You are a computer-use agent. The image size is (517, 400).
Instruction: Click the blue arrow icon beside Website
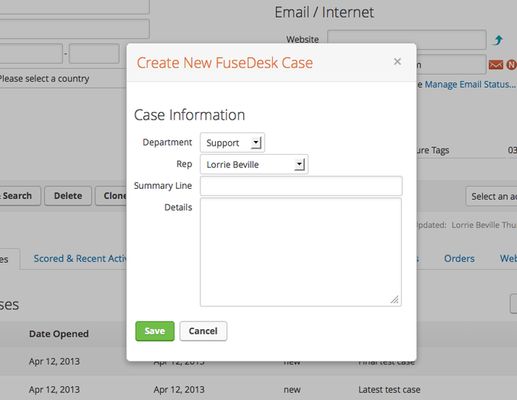coord(498,40)
